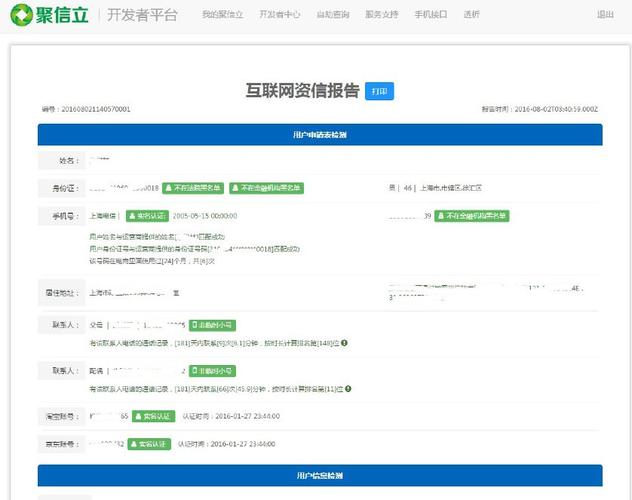Select 手机接口 in the top navigation

tap(431, 15)
